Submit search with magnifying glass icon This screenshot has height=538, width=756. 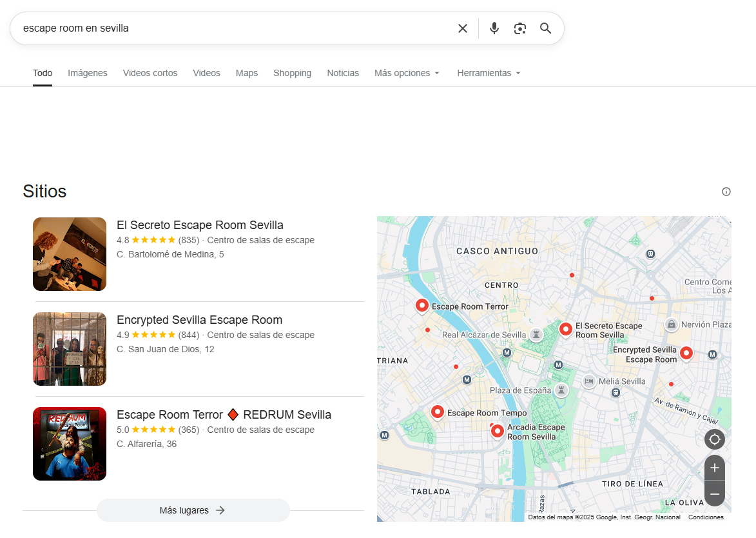tap(545, 28)
